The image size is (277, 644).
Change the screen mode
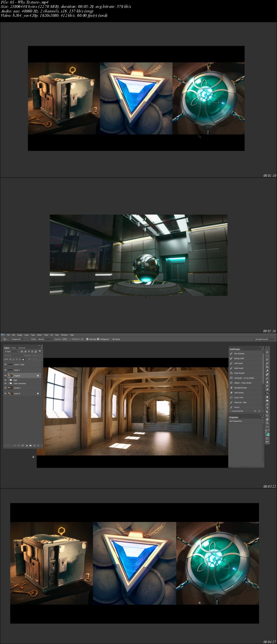[x=267, y=442]
